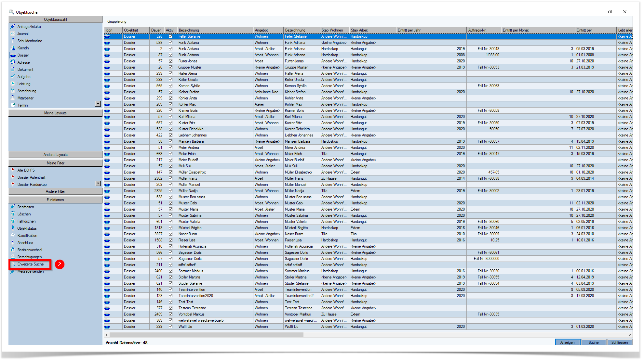Click the Bearbeiten pencil icon

point(13,207)
